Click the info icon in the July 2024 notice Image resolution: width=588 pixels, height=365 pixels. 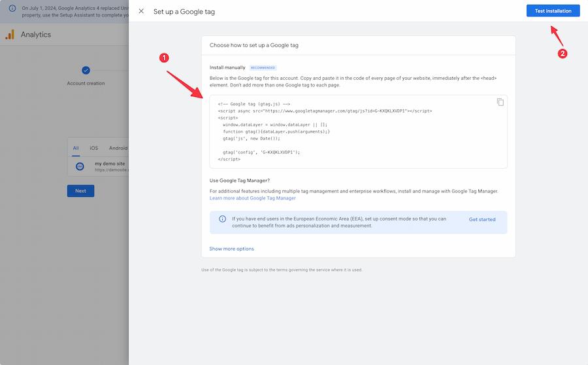(12, 9)
